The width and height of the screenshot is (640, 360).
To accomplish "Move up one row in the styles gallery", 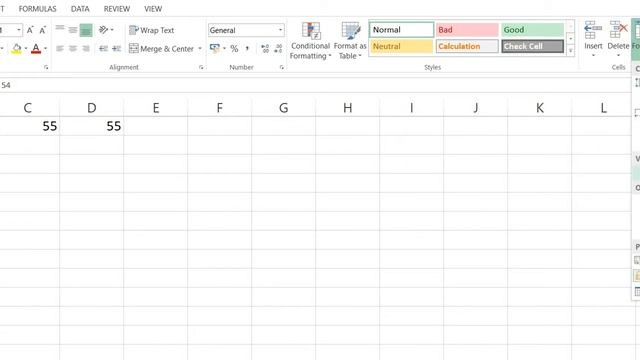I will [x=571, y=27].
